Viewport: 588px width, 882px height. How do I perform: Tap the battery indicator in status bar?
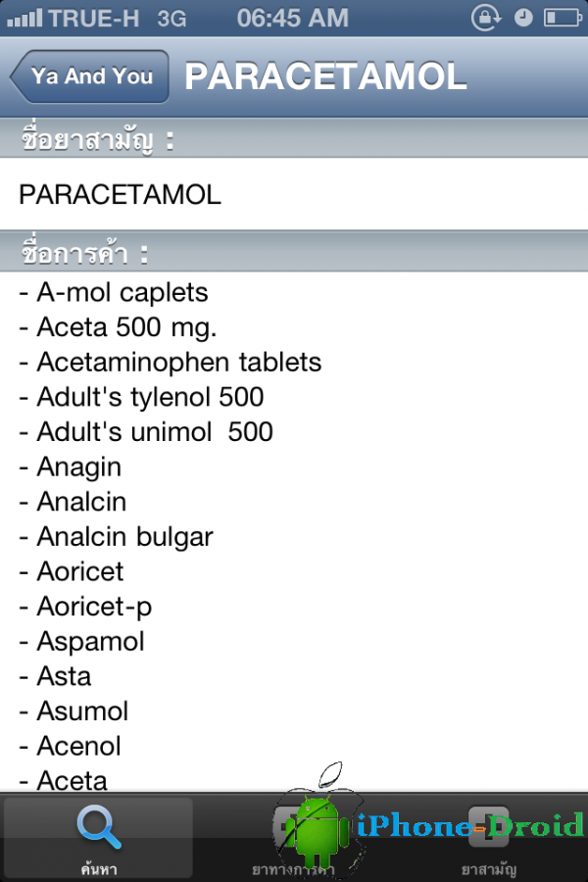(x=563, y=18)
